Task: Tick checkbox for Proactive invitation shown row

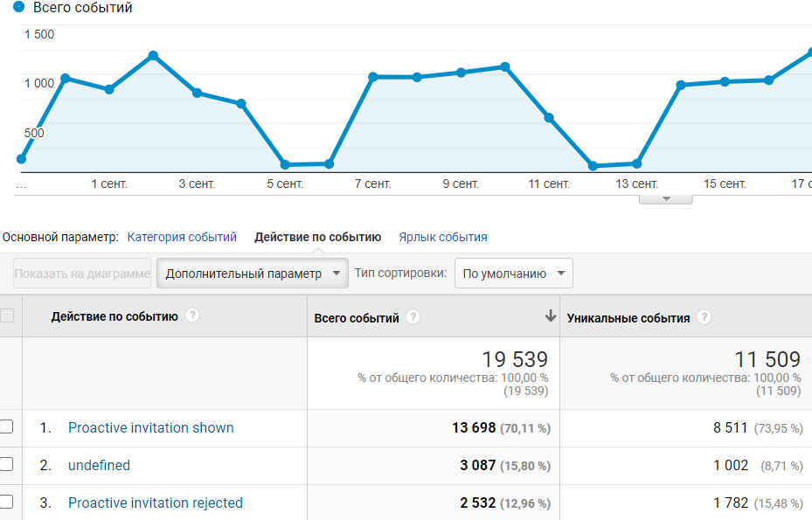Action: pos(6,427)
